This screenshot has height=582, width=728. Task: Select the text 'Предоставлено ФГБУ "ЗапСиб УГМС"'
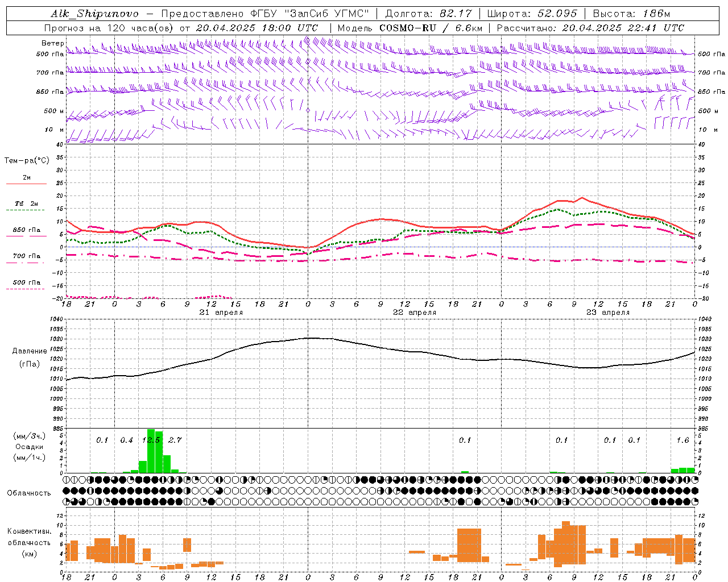coord(266,14)
